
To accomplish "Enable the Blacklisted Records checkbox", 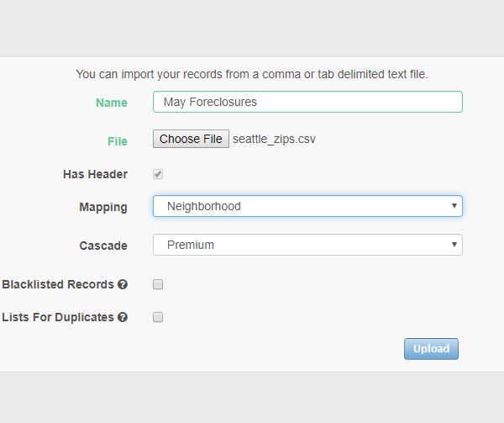I will point(158,285).
